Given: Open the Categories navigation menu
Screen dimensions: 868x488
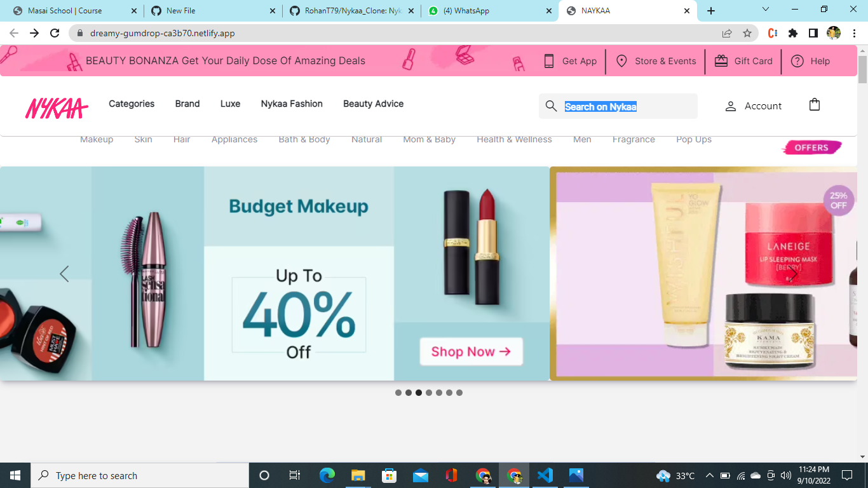Looking at the screenshot, I should point(131,104).
